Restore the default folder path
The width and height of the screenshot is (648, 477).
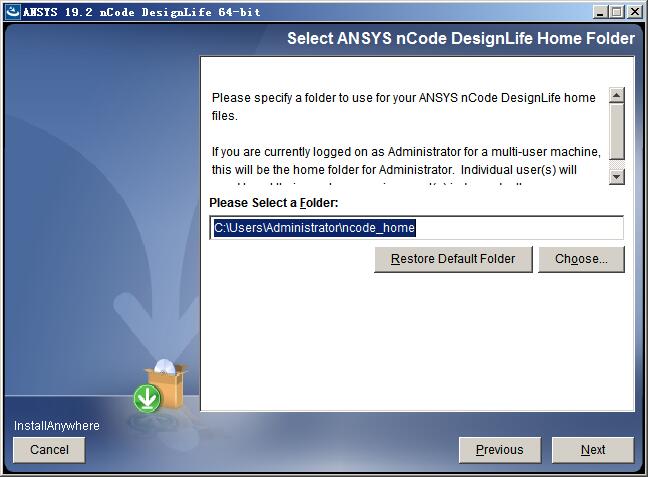tap(453, 259)
